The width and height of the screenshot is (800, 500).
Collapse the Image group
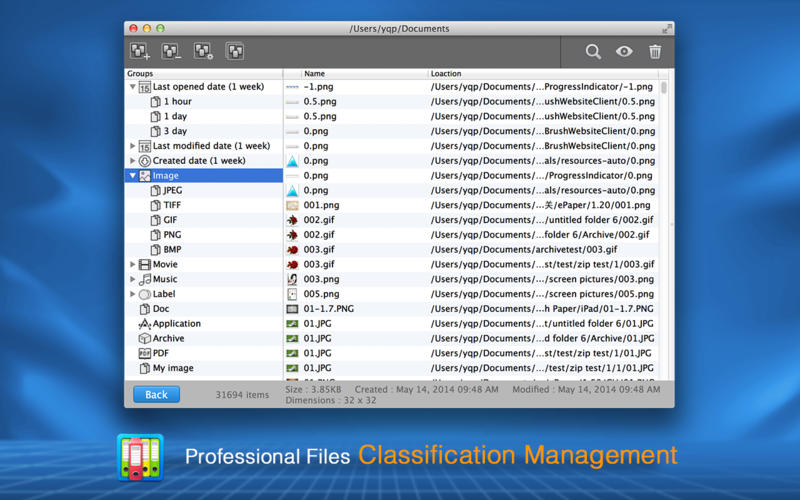click(133, 176)
